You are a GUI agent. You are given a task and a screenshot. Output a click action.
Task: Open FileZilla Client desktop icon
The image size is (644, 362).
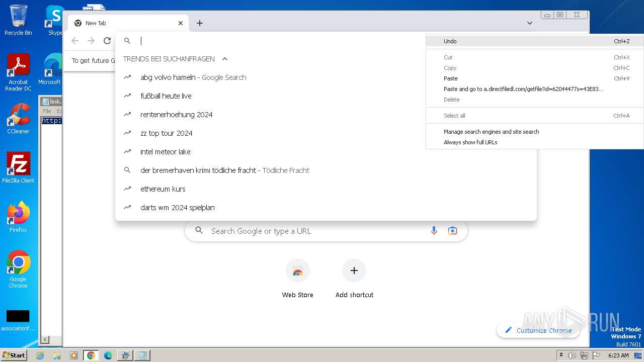(x=18, y=167)
